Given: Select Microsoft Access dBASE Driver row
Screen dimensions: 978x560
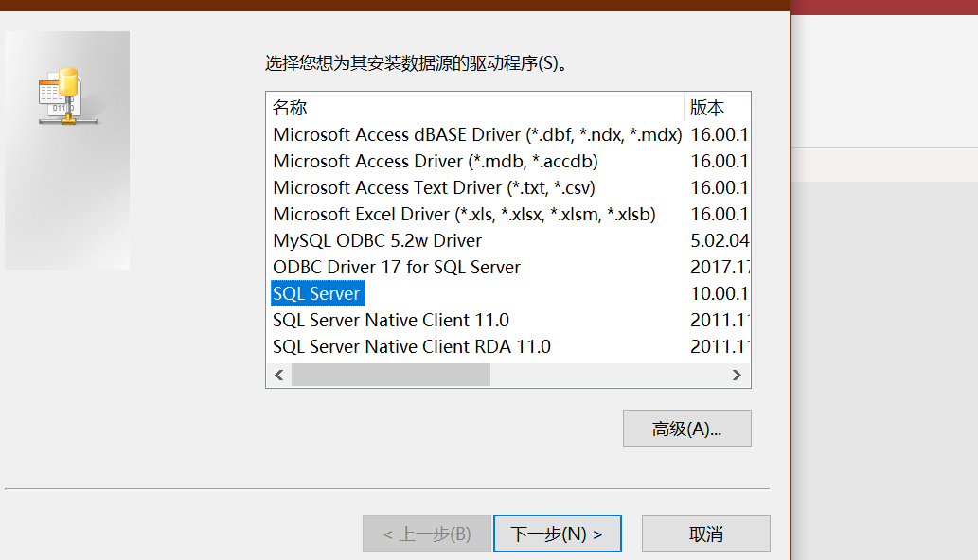Looking at the screenshot, I should [477, 134].
